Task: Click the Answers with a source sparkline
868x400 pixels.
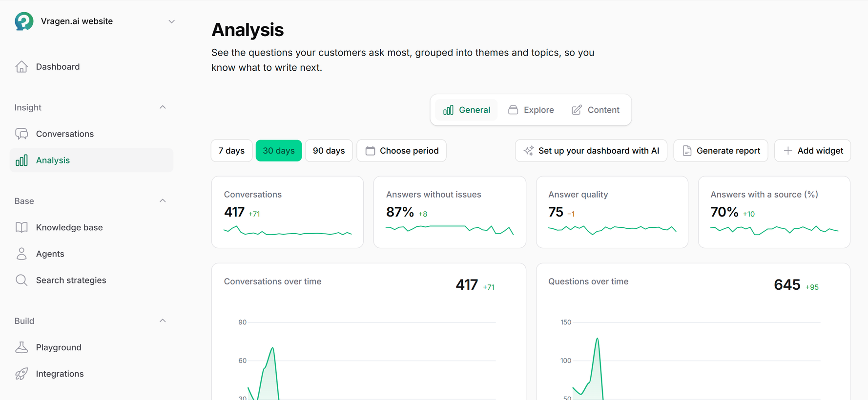Action: 774,230
